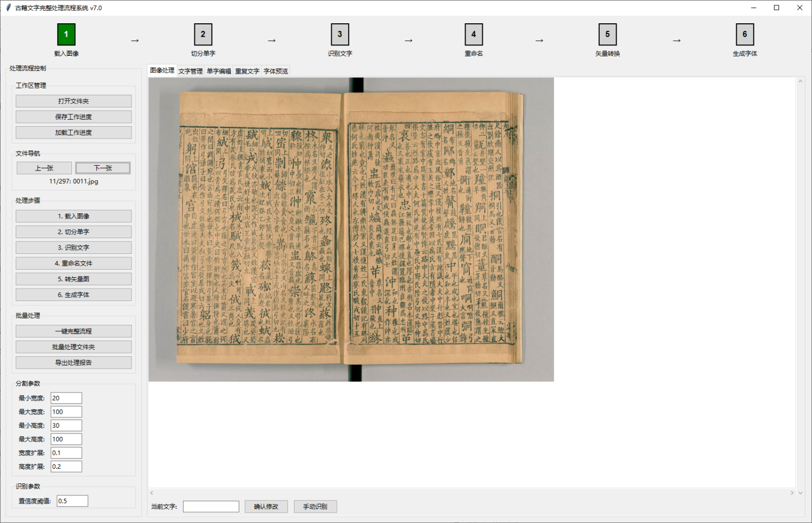Trigger 手动识别 recognition
This screenshot has width=812, height=523.
coord(315,506)
